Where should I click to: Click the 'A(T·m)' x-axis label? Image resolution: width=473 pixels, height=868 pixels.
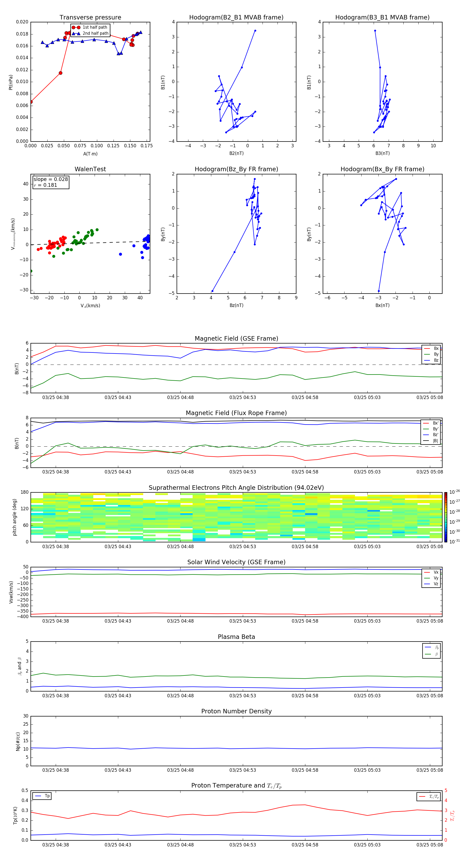[x=90, y=154]
